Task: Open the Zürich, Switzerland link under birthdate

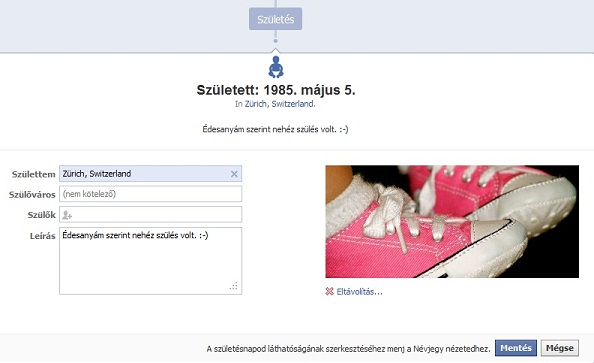Action: click(x=280, y=104)
